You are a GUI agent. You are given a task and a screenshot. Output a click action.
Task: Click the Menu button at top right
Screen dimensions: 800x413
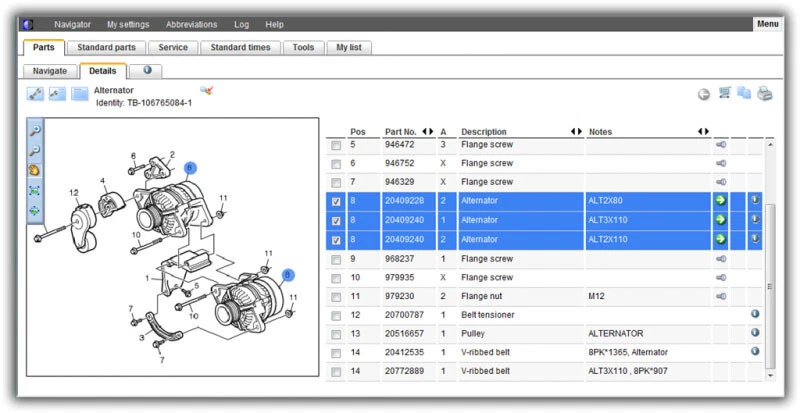[767, 24]
